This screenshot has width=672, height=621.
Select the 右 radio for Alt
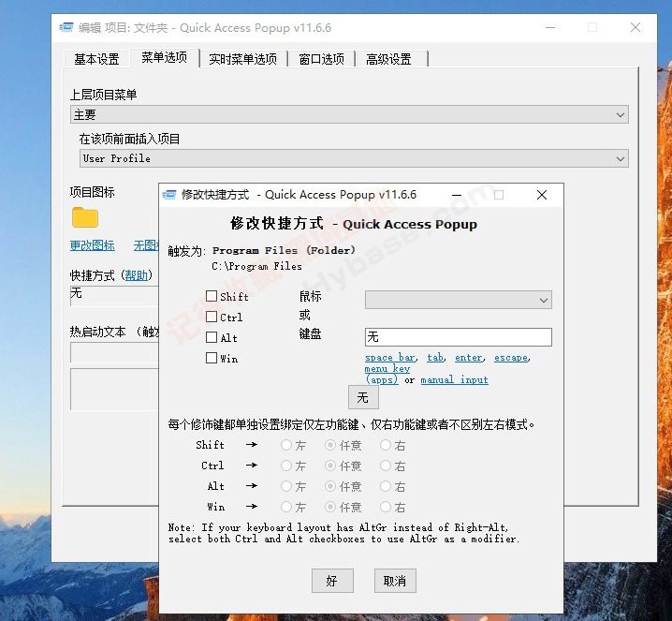click(386, 486)
